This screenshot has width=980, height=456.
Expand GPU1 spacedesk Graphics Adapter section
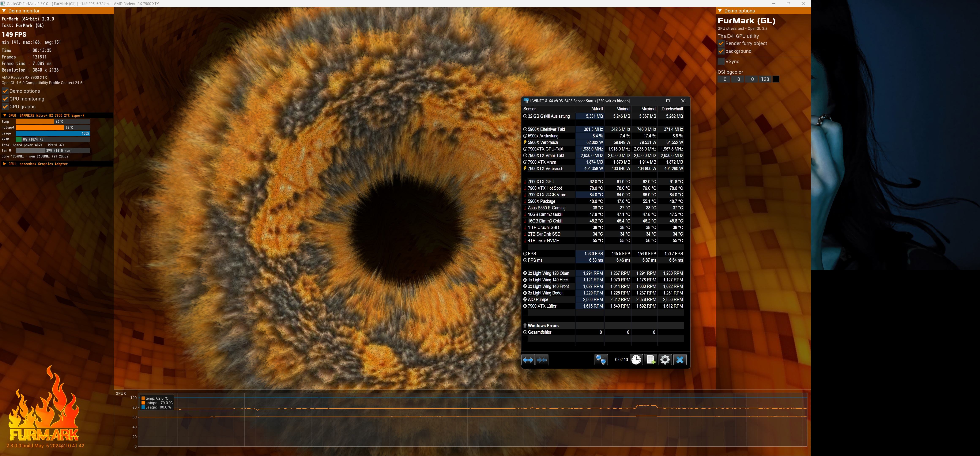point(5,164)
